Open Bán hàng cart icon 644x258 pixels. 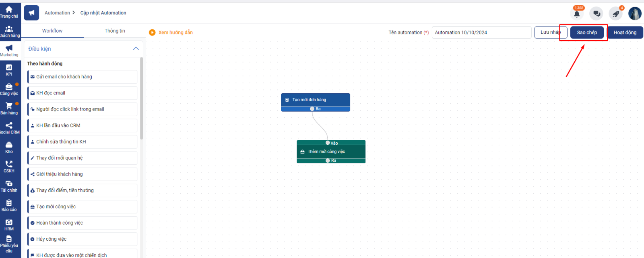coord(9,109)
